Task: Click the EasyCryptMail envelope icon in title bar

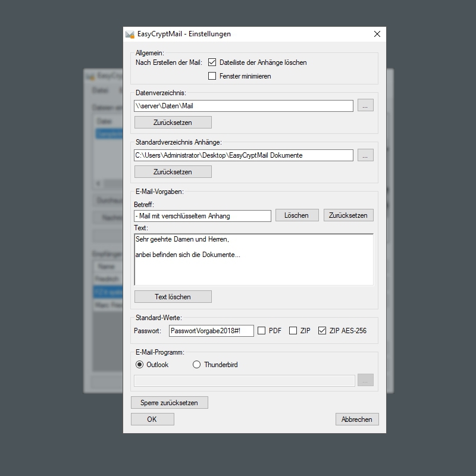Action: pos(130,35)
